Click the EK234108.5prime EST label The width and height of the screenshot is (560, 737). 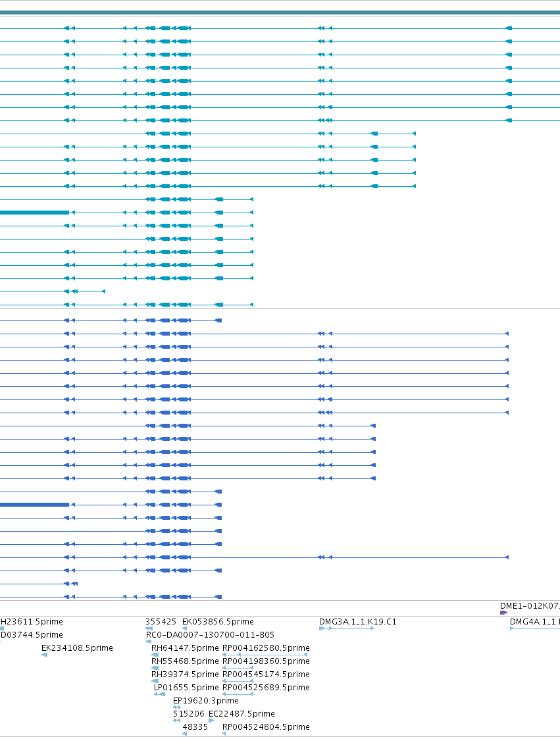77,648
